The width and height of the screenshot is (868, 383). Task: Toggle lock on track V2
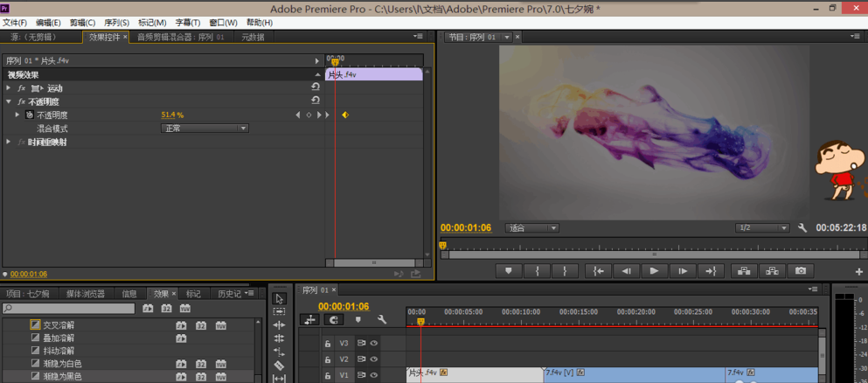tap(328, 359)
